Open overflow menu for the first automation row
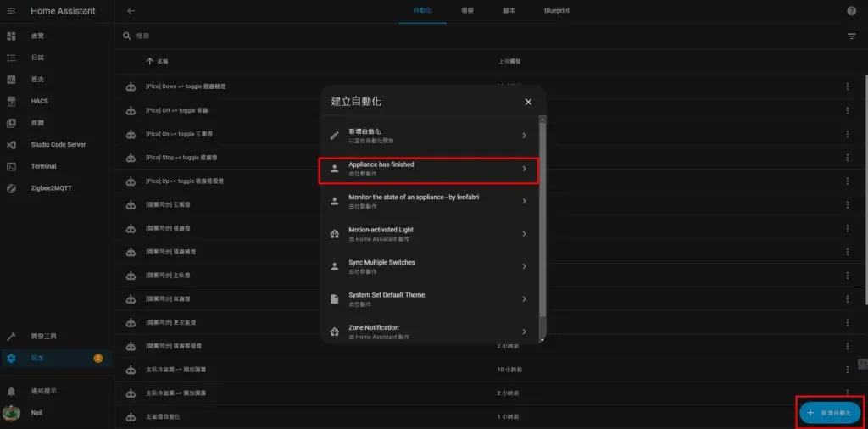This screenshot has width=868, height=429. [847, 86]
